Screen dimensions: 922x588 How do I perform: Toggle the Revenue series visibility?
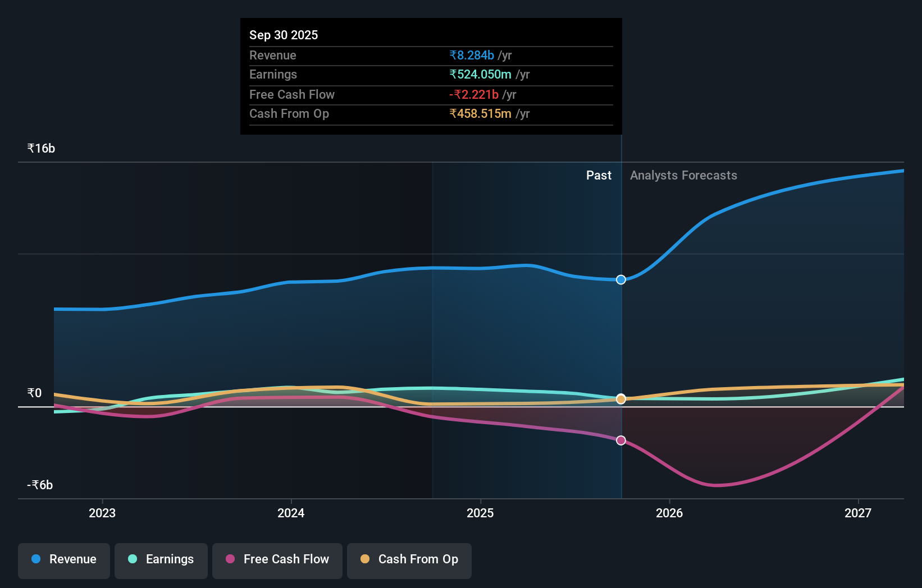tap(63, 559)
